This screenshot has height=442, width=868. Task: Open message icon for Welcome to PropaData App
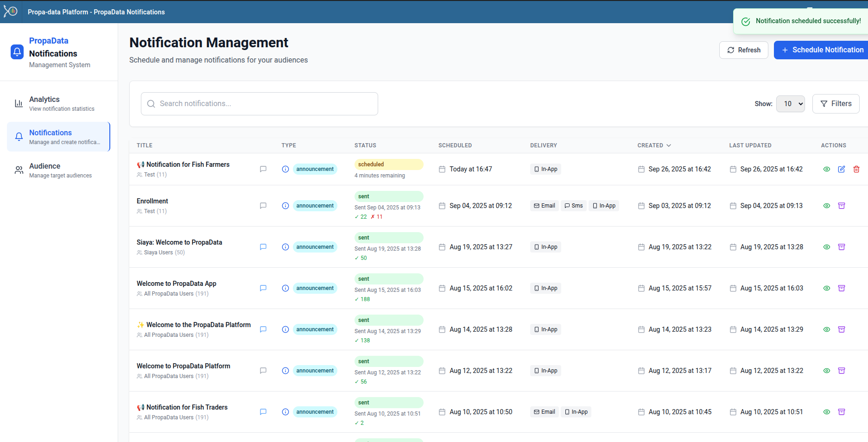click(263, 288)
